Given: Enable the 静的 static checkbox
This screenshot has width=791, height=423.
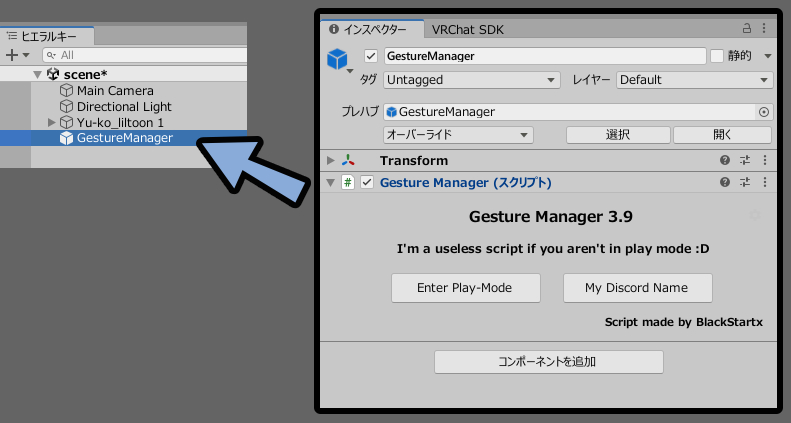Looking at the screenshot, I should tap(717, 56).
